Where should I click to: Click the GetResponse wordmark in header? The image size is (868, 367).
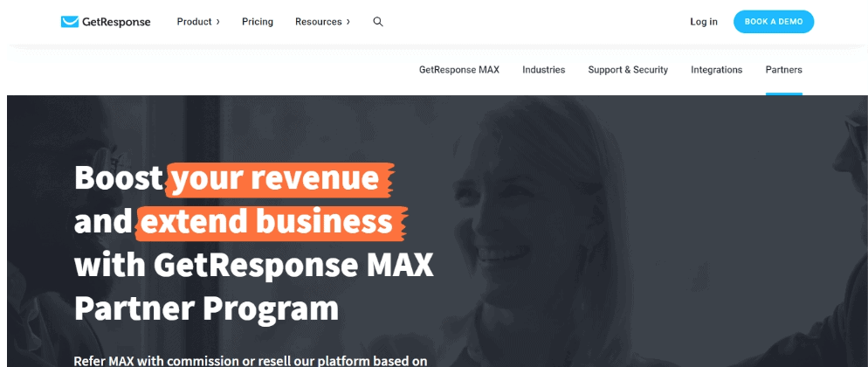tap(116, 22)
